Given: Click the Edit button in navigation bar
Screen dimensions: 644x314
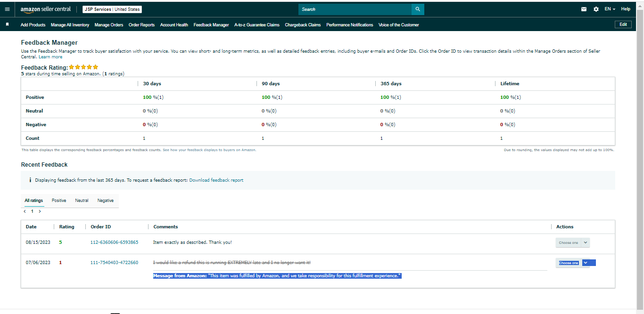Looking at the screenshot, I should click(x=623, y=24).
